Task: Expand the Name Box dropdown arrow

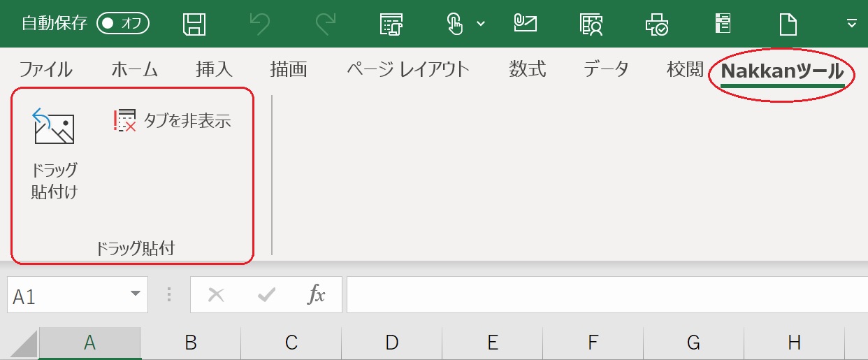Action: coord(136,295)
